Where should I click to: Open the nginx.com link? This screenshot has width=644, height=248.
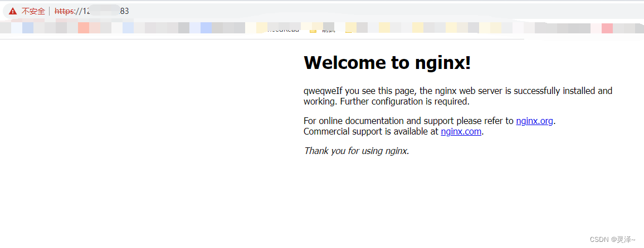pyautogui.click(x=461, y=132)
